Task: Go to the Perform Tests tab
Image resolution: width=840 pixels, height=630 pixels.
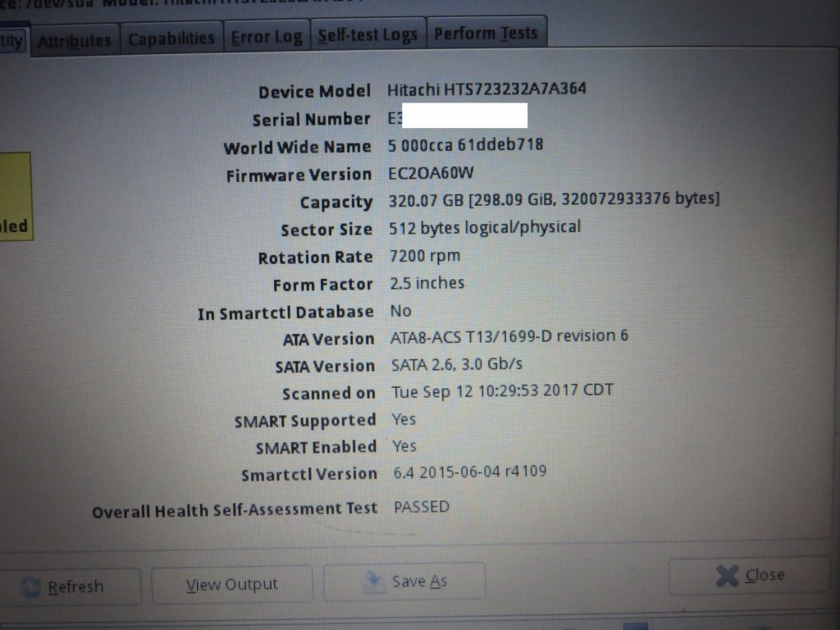Action: (x=486, y=33)
